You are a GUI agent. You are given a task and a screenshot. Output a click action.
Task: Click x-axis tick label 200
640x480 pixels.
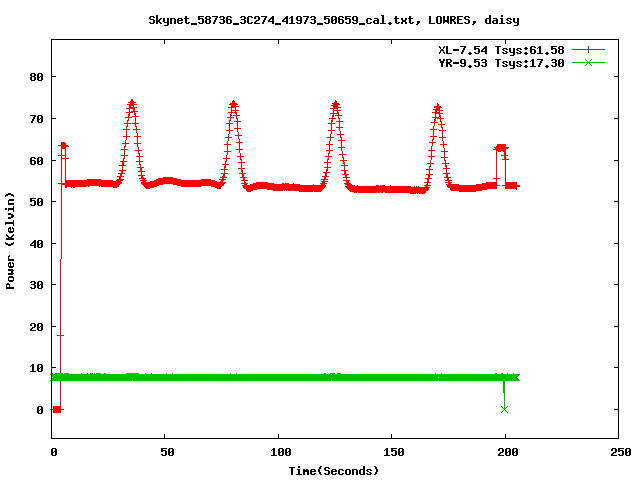508,452
